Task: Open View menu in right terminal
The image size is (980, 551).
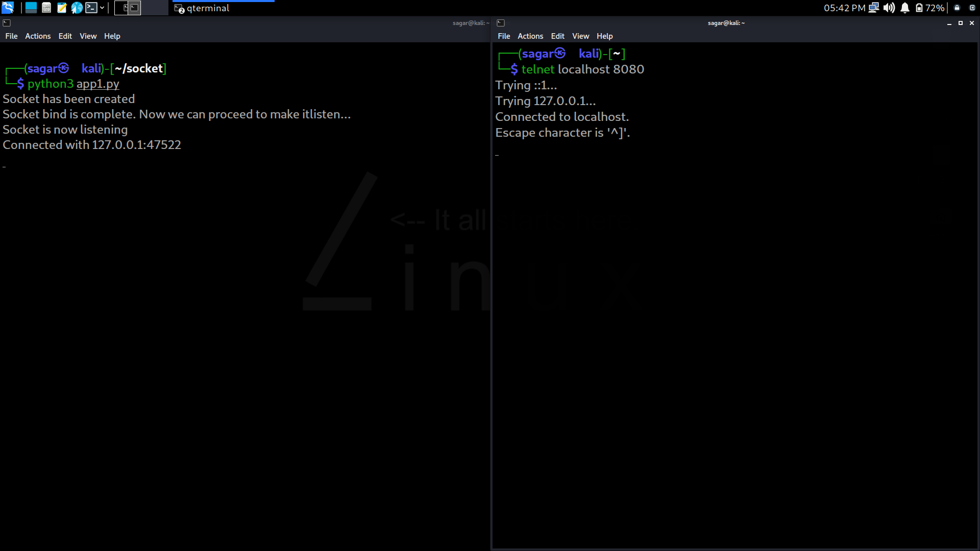Action: (x=580, y=36)
